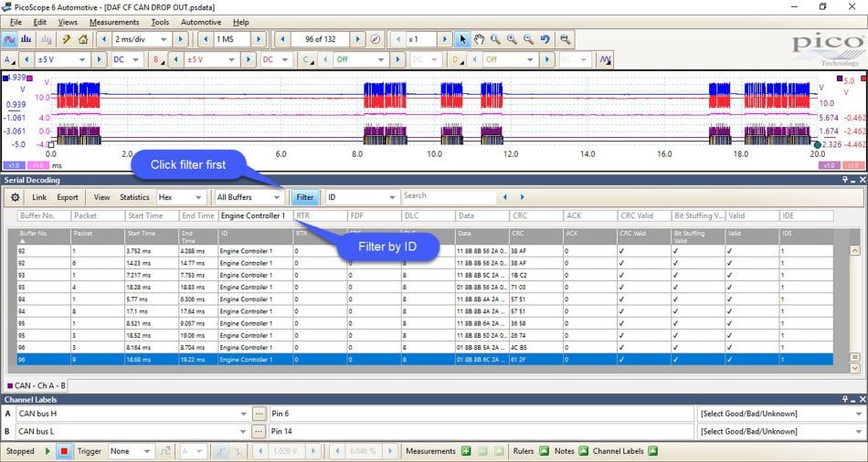
Task: Click the Math channels icon
Action: (605, 59)
